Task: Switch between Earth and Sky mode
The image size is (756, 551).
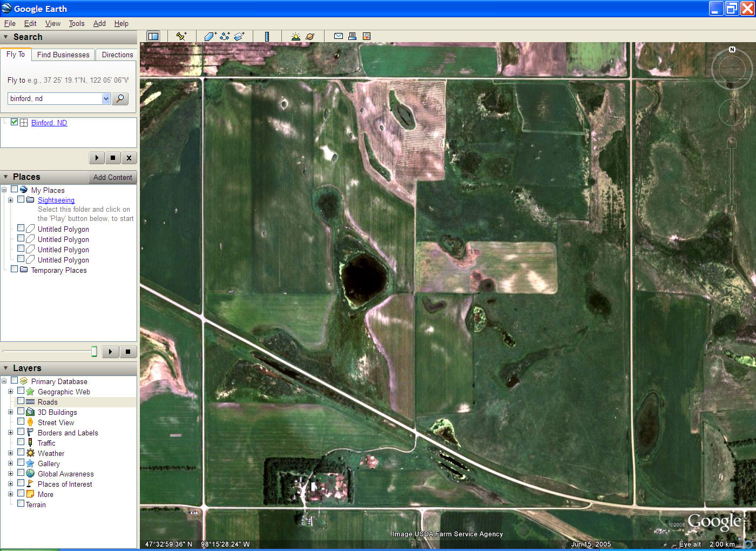Action: point(310,36)
